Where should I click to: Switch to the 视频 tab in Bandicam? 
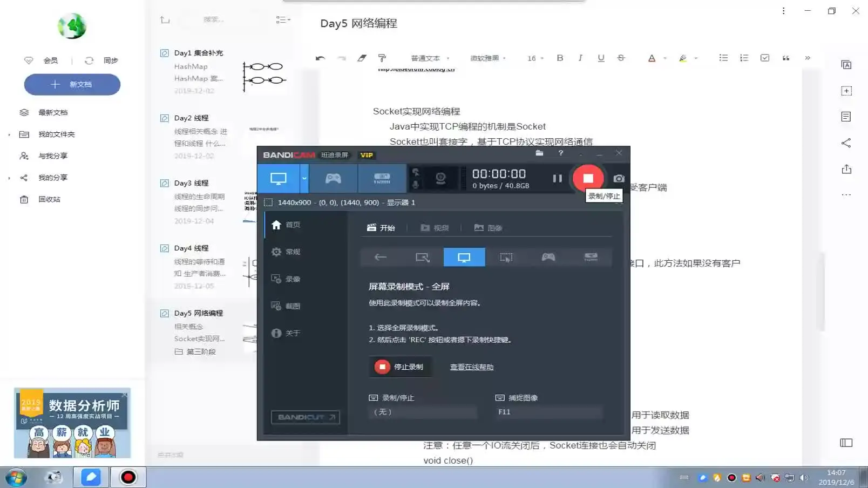coord(435,228)
